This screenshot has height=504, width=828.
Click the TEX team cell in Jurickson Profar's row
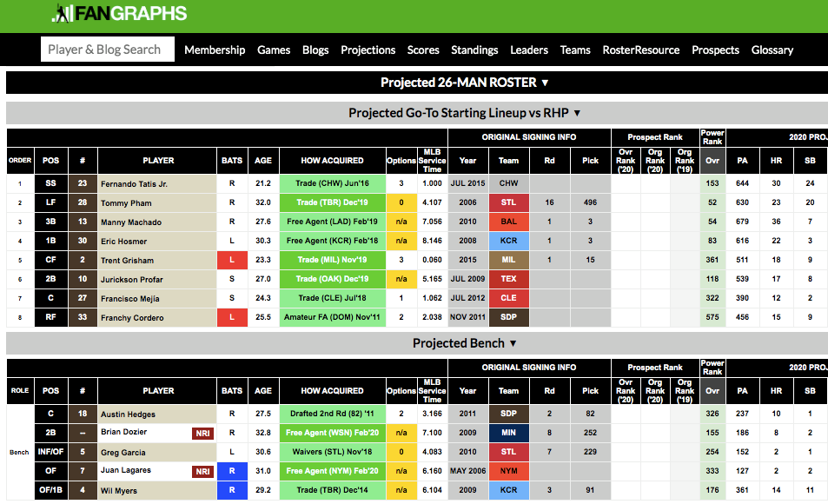pos(508,279)
